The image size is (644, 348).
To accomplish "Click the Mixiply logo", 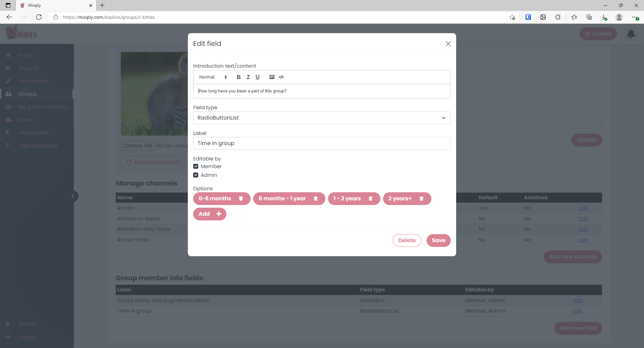I will (21, 33).
